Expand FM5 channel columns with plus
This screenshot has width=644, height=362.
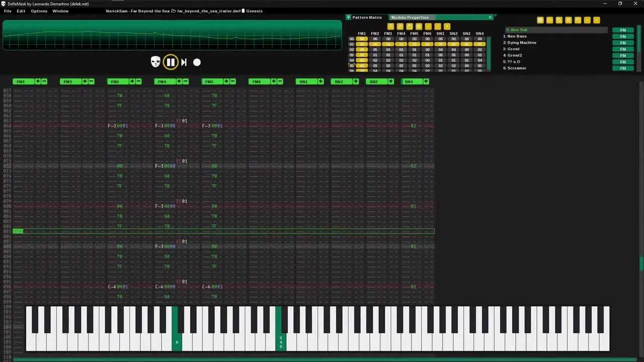coord(226,81)
